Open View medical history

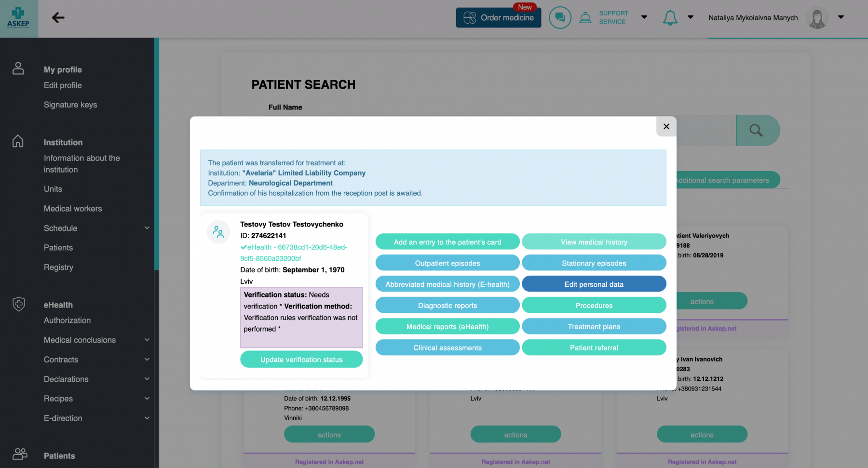pyautogui.click(x=594, y=242)
